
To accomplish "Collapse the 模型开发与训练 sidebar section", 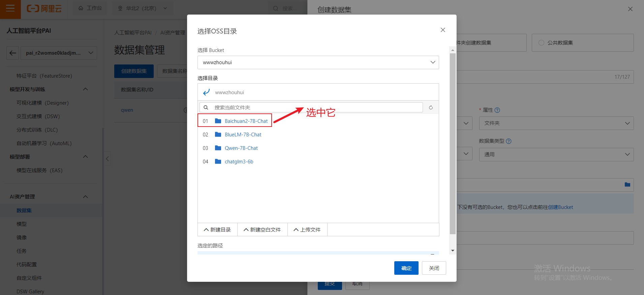I will [85, 89].
